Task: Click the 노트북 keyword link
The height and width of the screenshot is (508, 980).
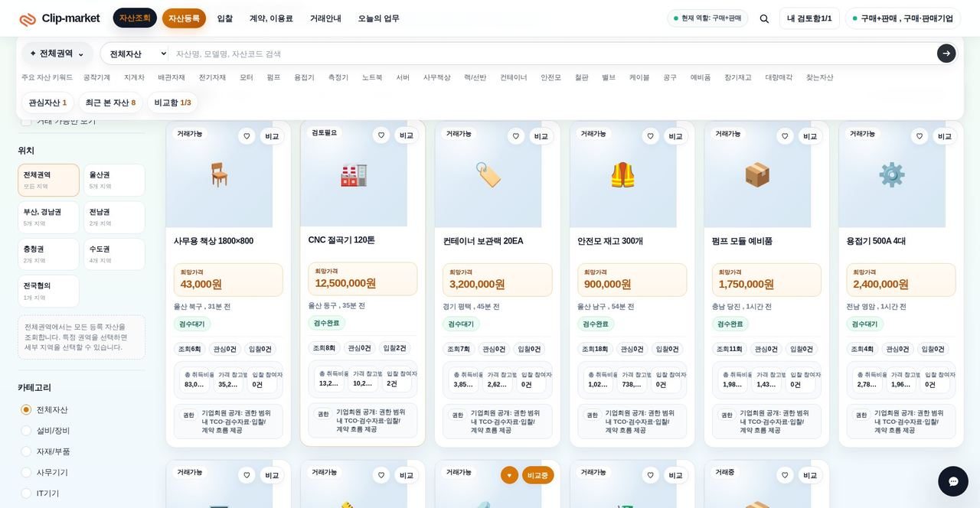Action: point(372,78)
